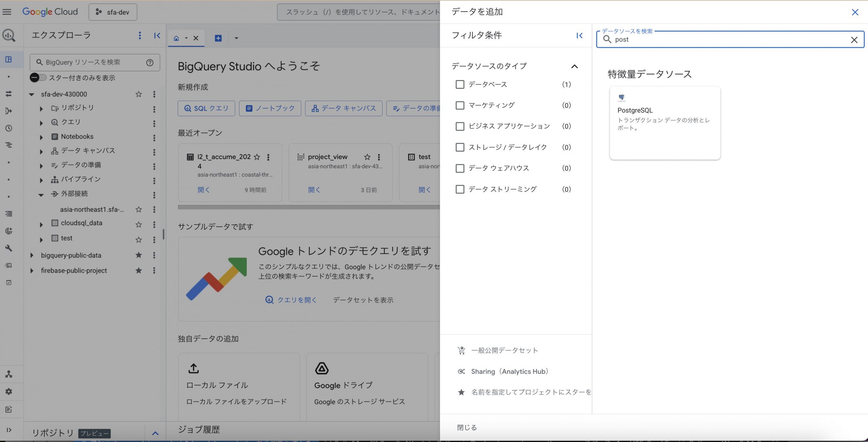Open the sfa-dev project selector
Image resolution: width=868 pixels, height=442 pixels.
(x=113, y=12)
